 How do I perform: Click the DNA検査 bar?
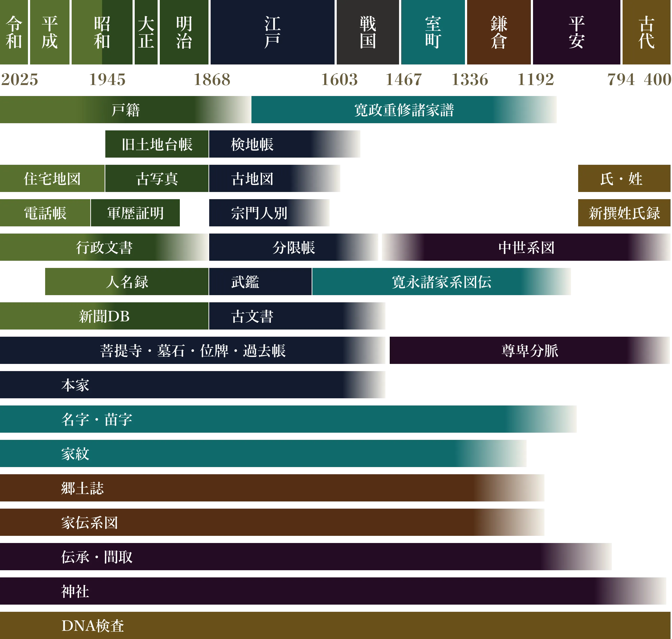(x=335, y=626)
